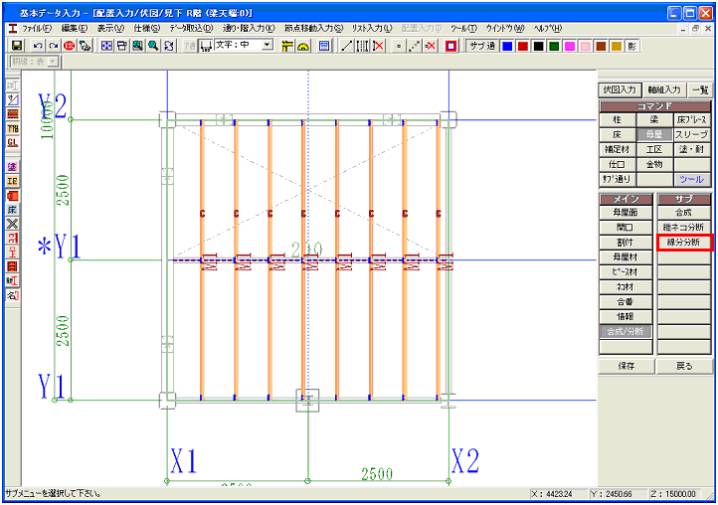Click the gray X brace icon in sidebar
Screen dimensions: 718x505
pos(13,224)
